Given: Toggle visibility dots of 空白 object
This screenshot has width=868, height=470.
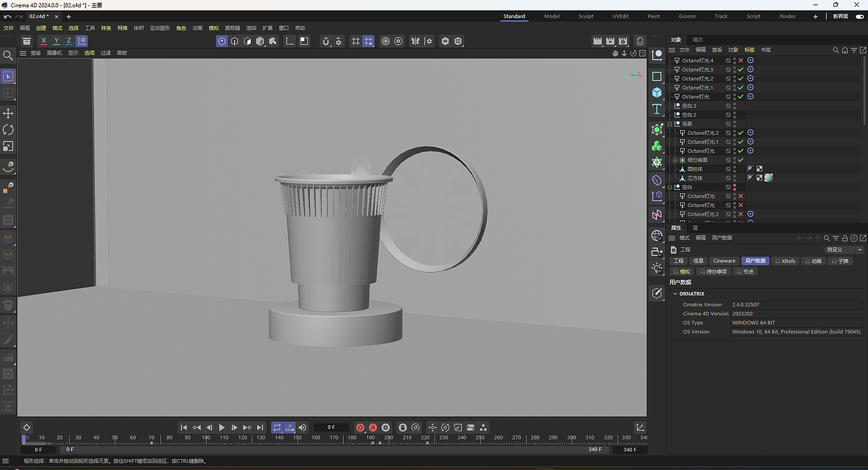Looking at the screenshot, I should (734, 187).
